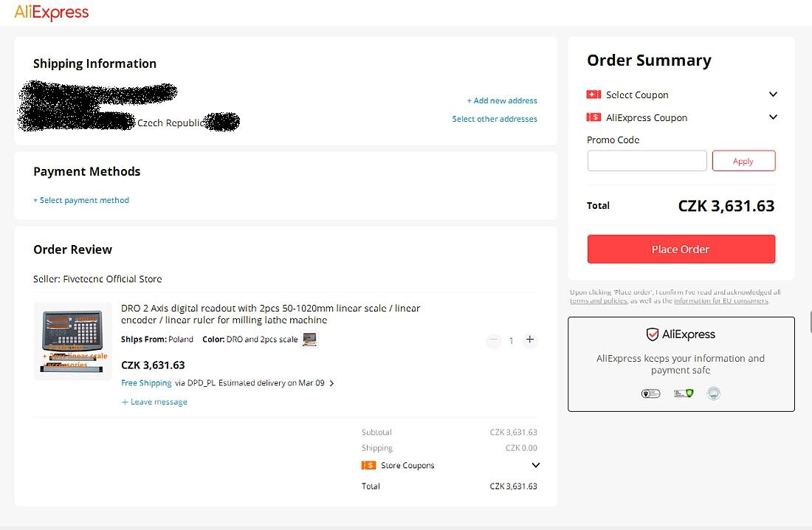Open Select payment method
Image resolution: width=812 pixels, height=530 pixels.
click(81, 200)
